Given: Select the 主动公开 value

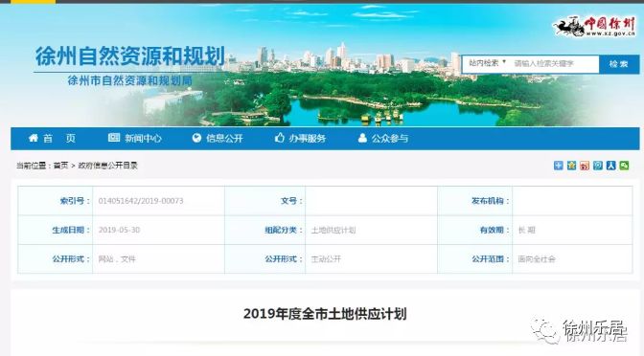Looking at the screenshot, I should pyautogui.click(x=326, y=259).
